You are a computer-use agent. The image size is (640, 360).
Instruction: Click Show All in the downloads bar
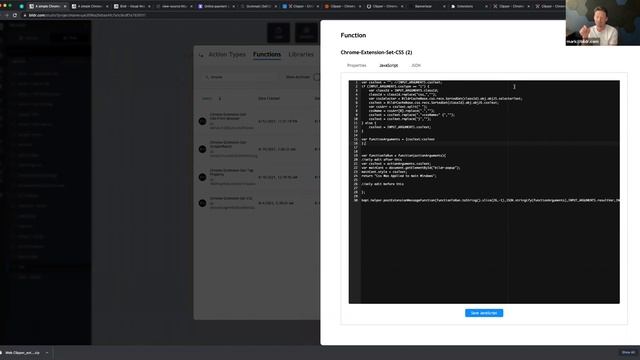pos(628,352)
